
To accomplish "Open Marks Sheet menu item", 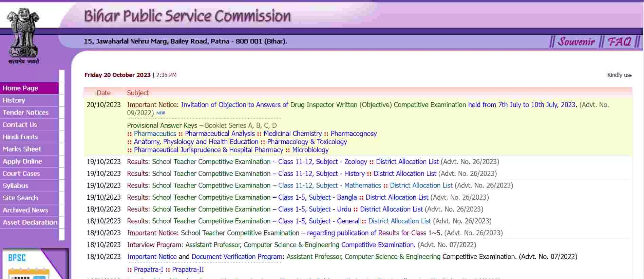I will tap(29, 149).
